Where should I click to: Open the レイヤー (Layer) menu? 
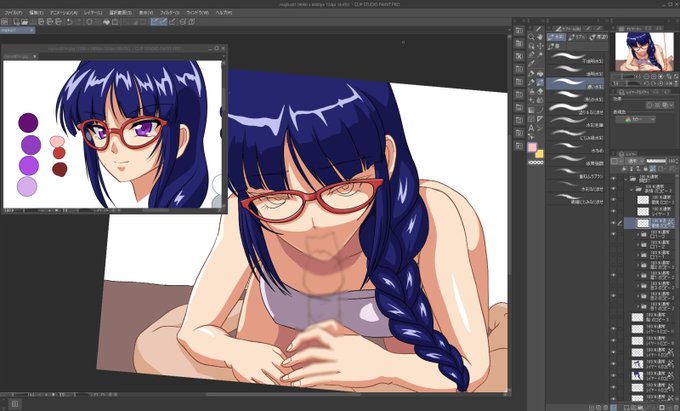click(x=94, y=13)
